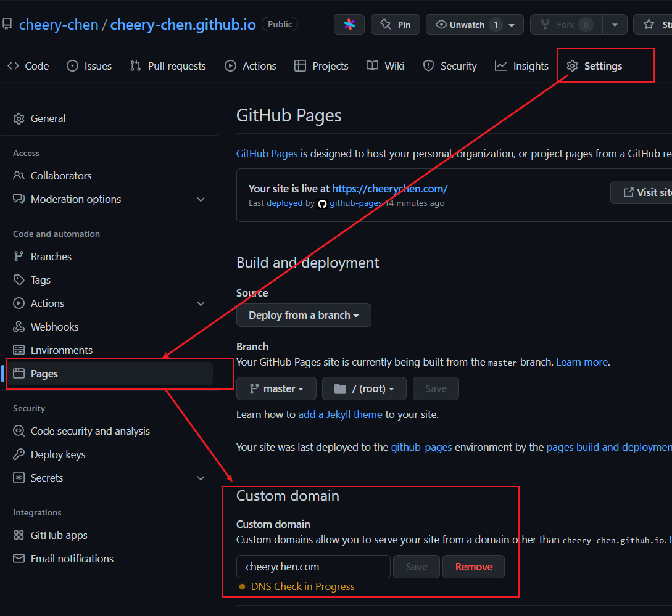Open the Security tab with shield icon
Screen dimensions: 672x616
click(x=450, y=66)
